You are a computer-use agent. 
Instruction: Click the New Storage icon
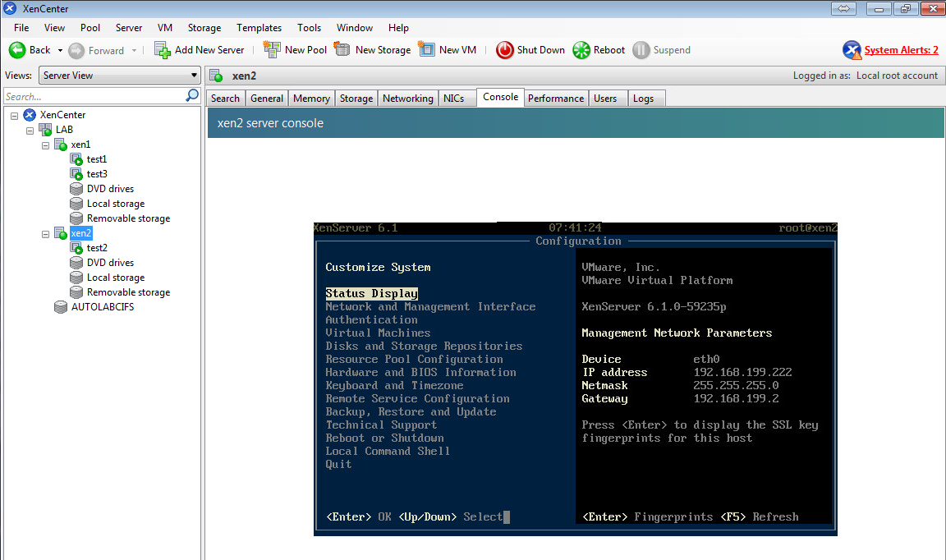coord(342,50)
